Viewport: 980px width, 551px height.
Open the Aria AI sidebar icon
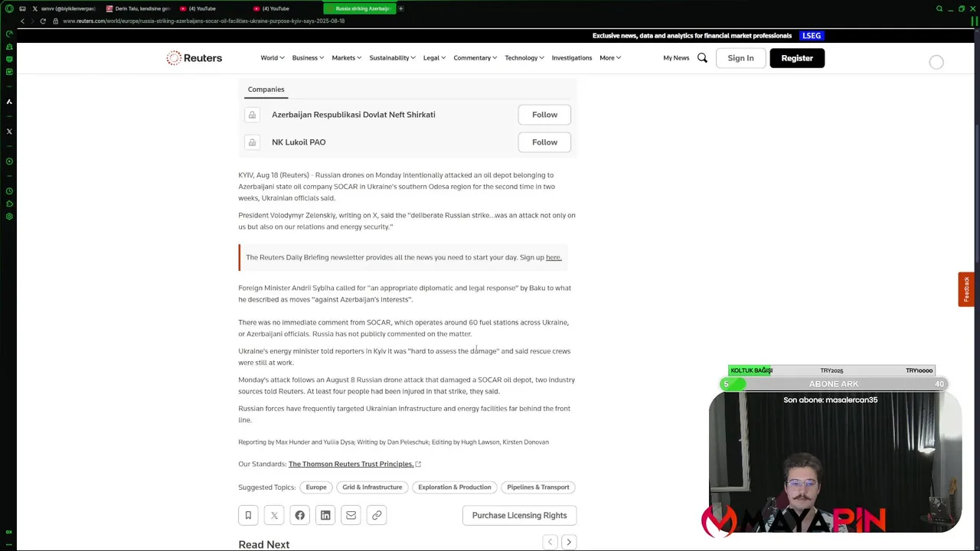click(x=9, y=101)
